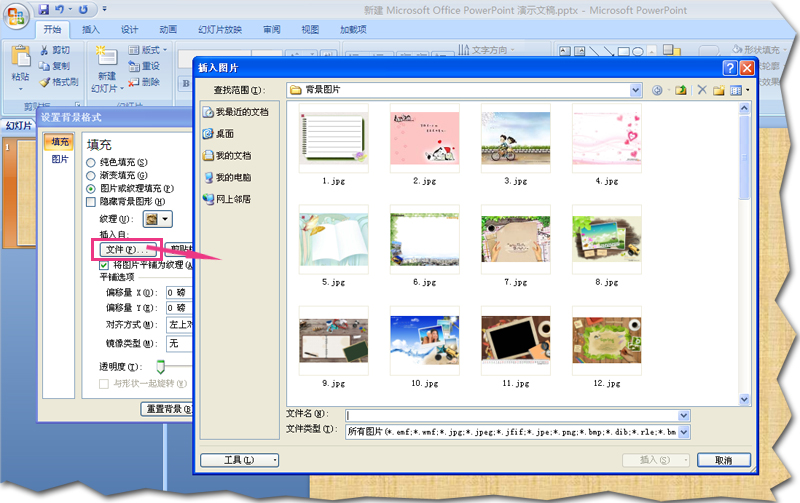
Task: Switch to Design (设计) ribbon tab
Action: 130,30
